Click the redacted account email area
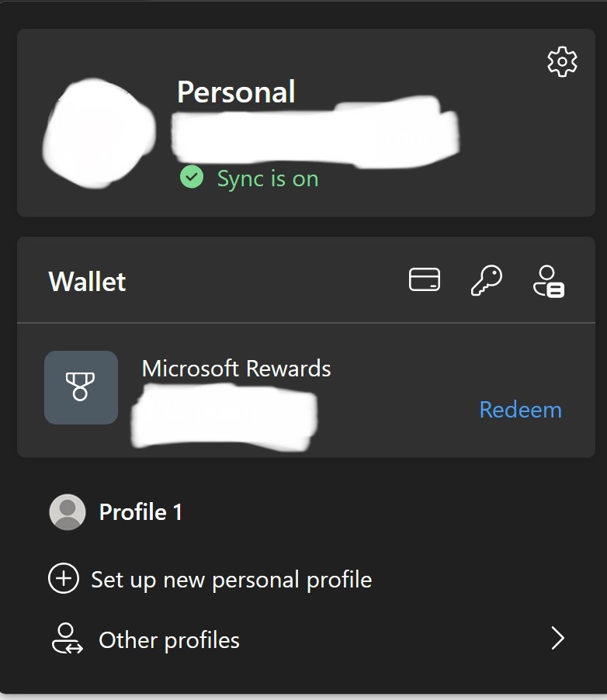 click(316, 132)
